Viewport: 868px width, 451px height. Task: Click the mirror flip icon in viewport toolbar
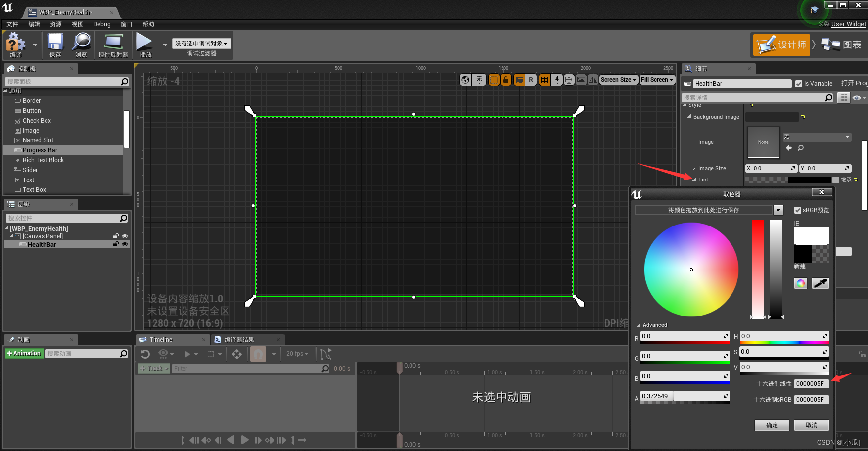(x=593, y=80)
